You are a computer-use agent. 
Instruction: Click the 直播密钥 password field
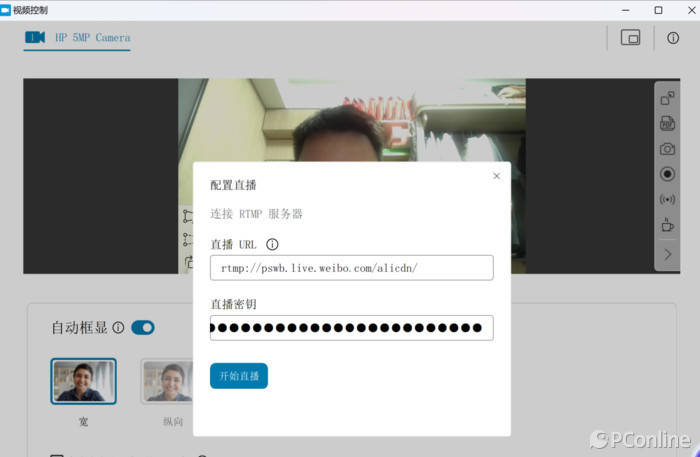(x=351, y=328)
